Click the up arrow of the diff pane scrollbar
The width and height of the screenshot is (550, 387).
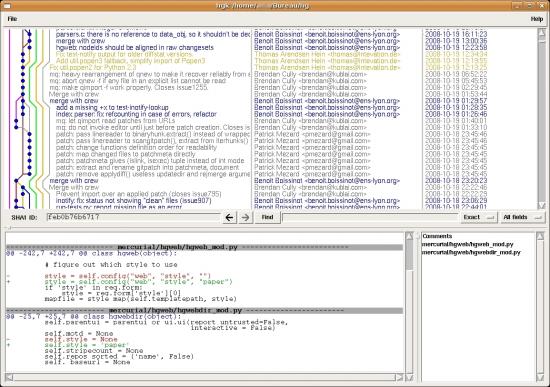tap(409, 236)
